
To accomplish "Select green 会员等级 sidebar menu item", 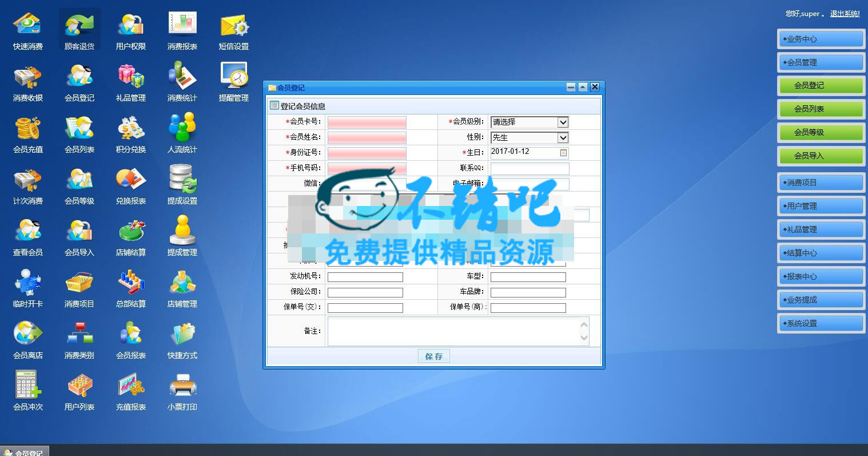I will pos(821,132).
